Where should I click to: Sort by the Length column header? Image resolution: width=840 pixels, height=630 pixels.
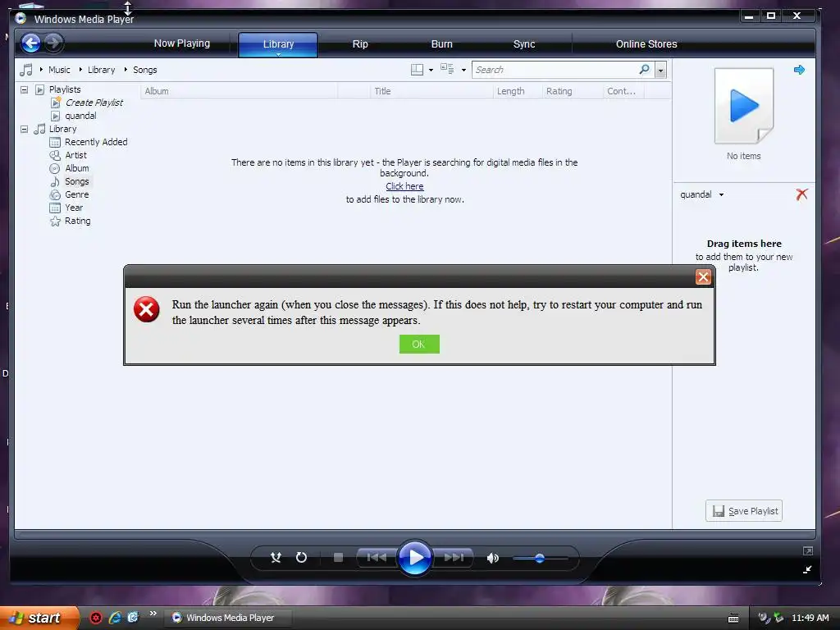click(x=518, y=91)
